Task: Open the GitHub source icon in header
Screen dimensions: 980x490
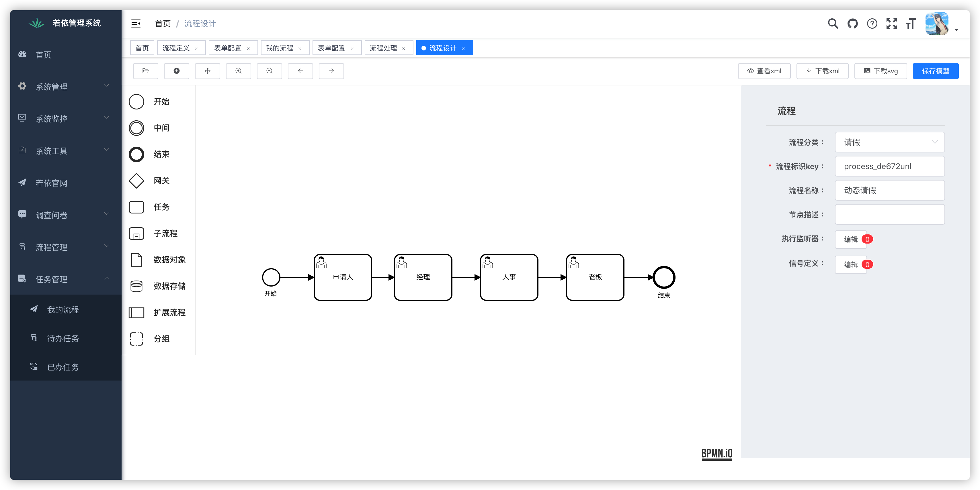Action: (853, 24)
